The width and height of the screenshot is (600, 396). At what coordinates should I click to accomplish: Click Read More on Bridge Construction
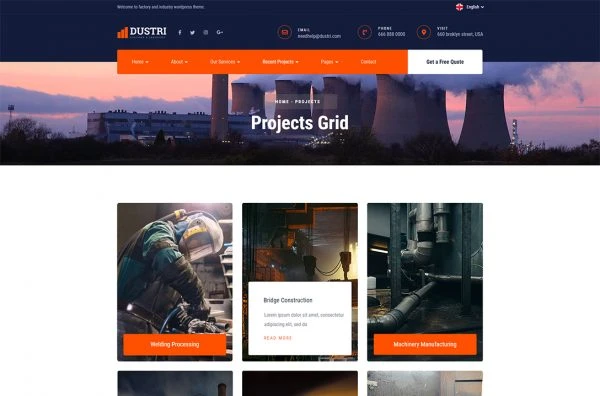(278, 338)
